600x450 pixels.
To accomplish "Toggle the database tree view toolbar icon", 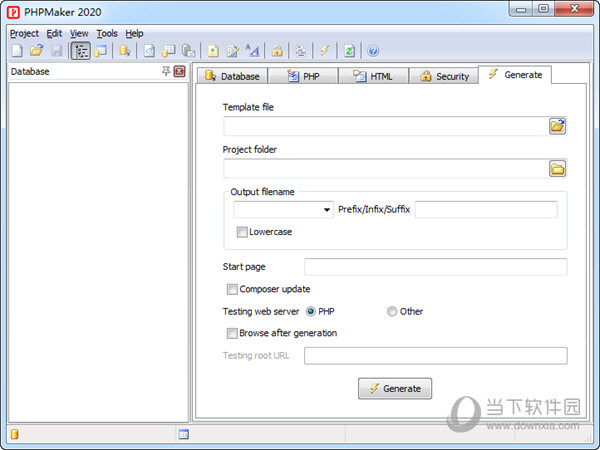I will [80, 51].
